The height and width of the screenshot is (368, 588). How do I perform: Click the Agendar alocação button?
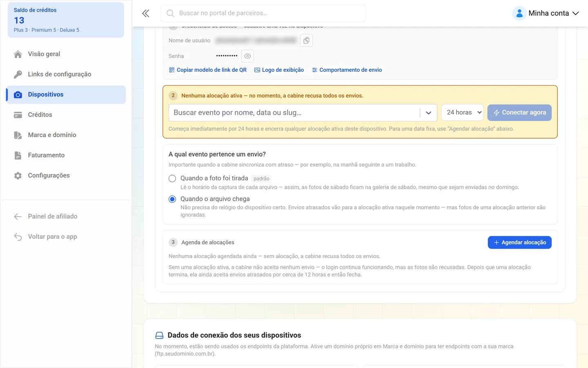point(520,242)
